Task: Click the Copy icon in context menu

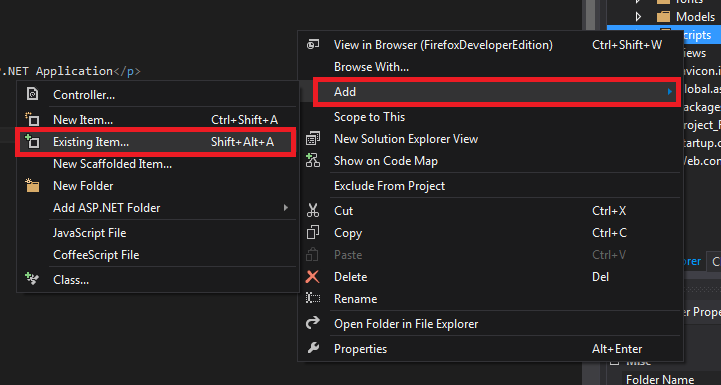Action: click(x=313, y=233)
